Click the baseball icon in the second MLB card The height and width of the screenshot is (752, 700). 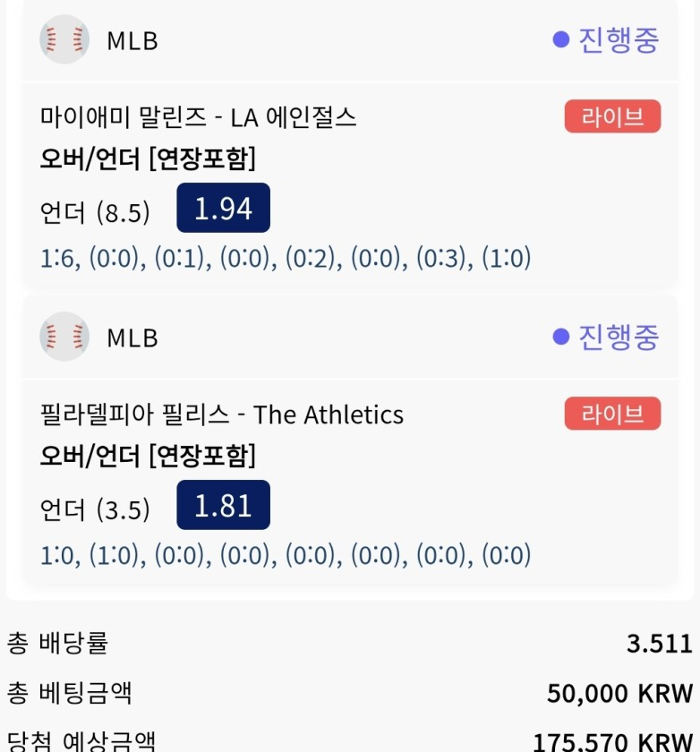coord(64,337)
